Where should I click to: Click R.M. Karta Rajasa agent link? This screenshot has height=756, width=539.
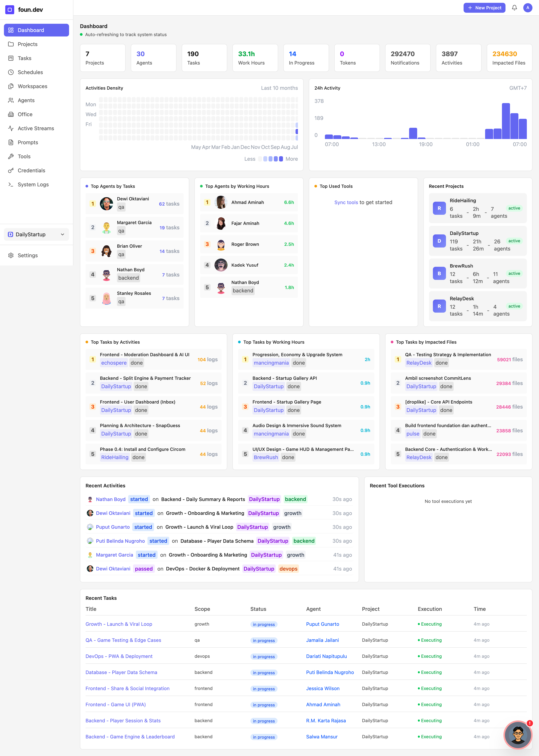click(326, 721)
